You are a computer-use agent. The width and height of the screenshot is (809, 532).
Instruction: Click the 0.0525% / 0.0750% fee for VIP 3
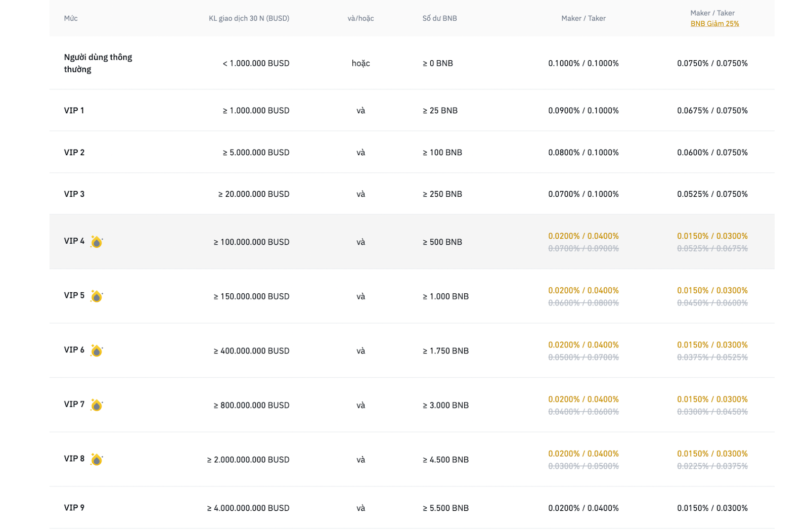pos(712,194)
